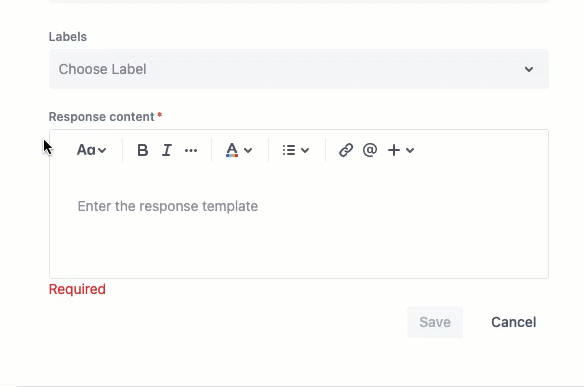
Task: Click the plus insert icon
Action: click(394, 150)
